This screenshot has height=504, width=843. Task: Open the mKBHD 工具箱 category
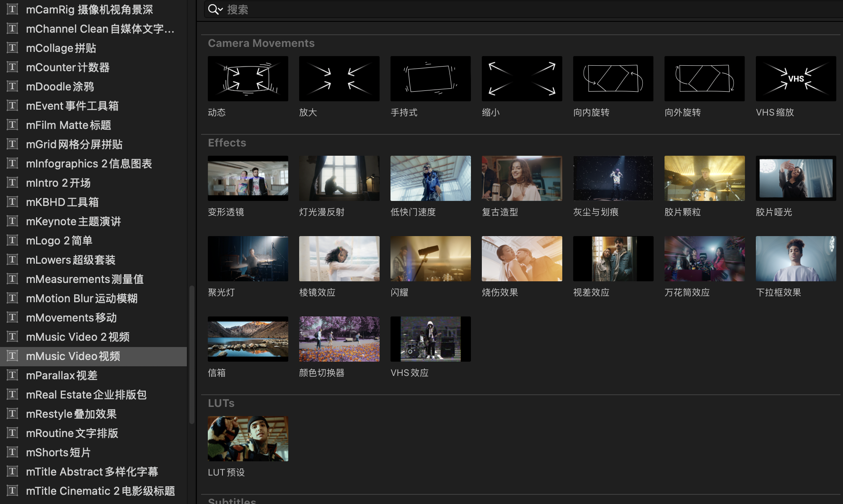[93, 202]
